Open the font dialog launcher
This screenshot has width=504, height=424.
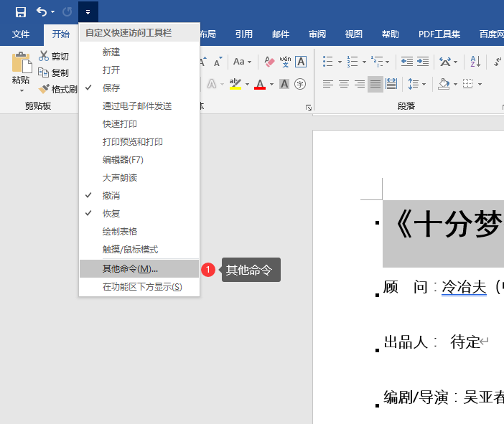[x=309, y=108]
